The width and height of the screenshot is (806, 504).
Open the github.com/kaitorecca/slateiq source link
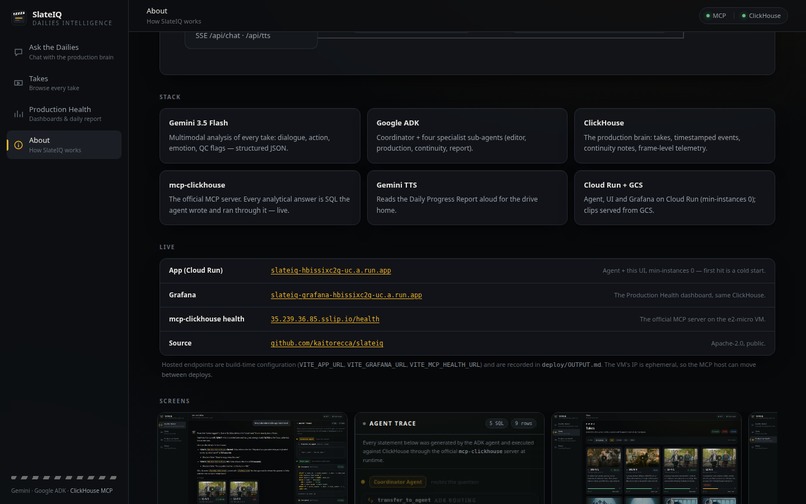(326, 343)
